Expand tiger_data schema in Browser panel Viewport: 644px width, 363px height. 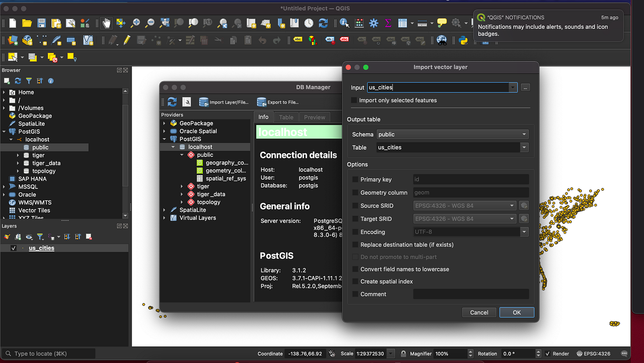[18, 163]
